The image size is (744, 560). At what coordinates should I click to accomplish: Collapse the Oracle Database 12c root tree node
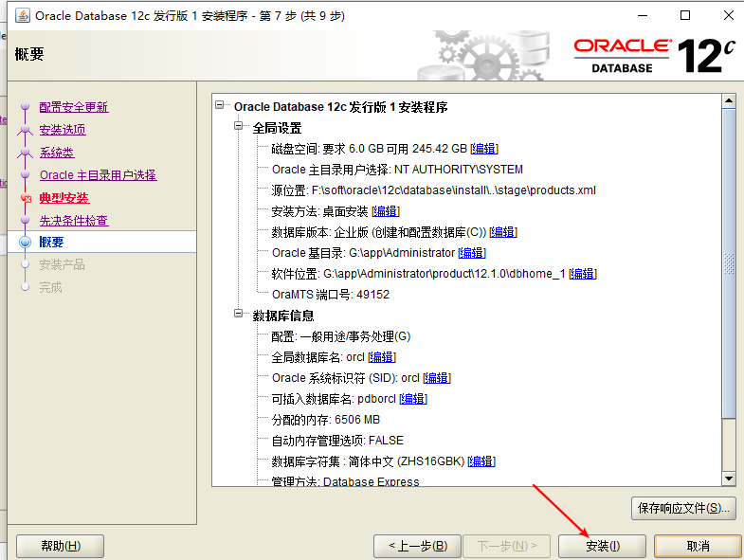[219, 104]
